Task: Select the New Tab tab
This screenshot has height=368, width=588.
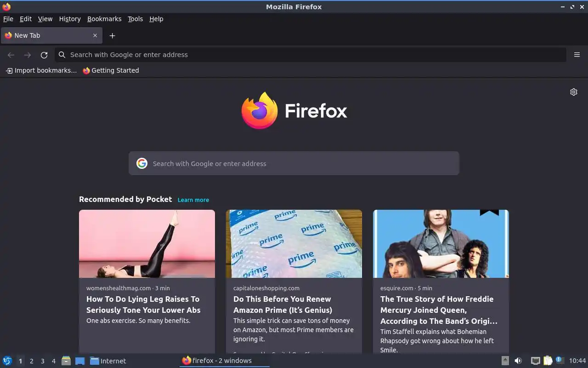Action: click(51, 35)
